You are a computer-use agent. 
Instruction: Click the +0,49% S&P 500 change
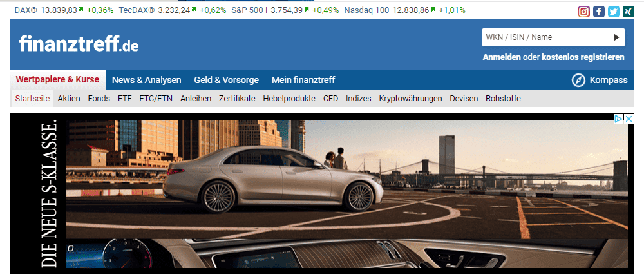(x=326, y=10)
